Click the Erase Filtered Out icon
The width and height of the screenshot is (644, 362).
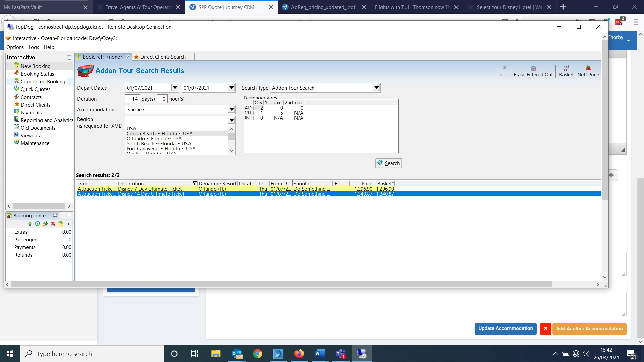[533, 68]
